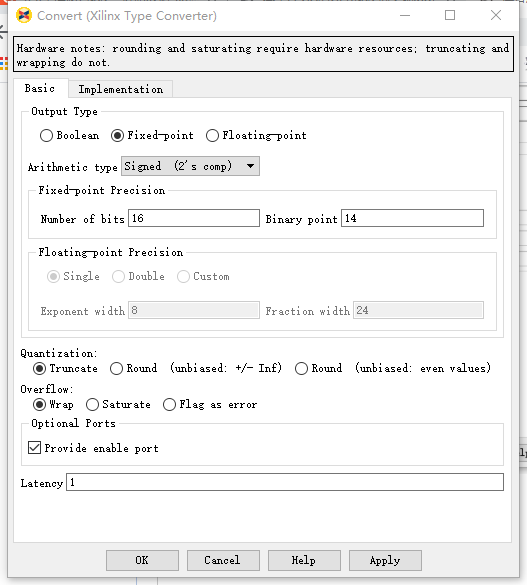Choose Saturate overflow option
Screen dimensions: 527x585
pyautogui.click(x=92, y=404)
